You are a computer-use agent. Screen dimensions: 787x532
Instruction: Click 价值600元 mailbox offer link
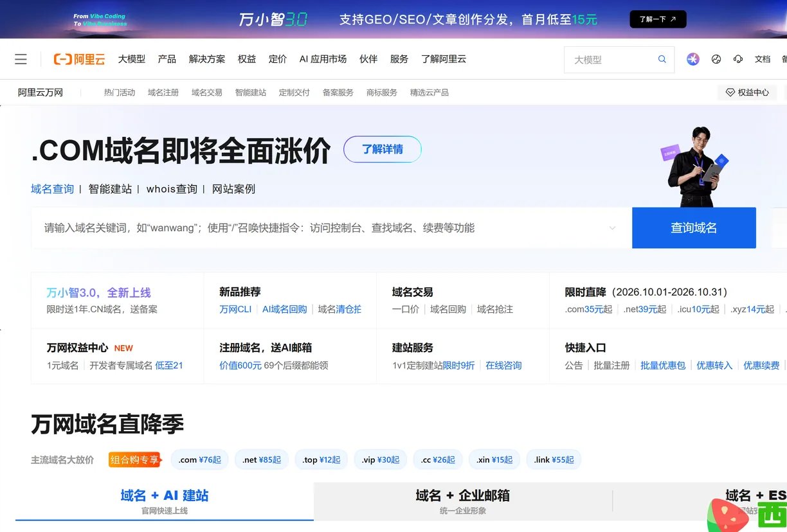240,366
